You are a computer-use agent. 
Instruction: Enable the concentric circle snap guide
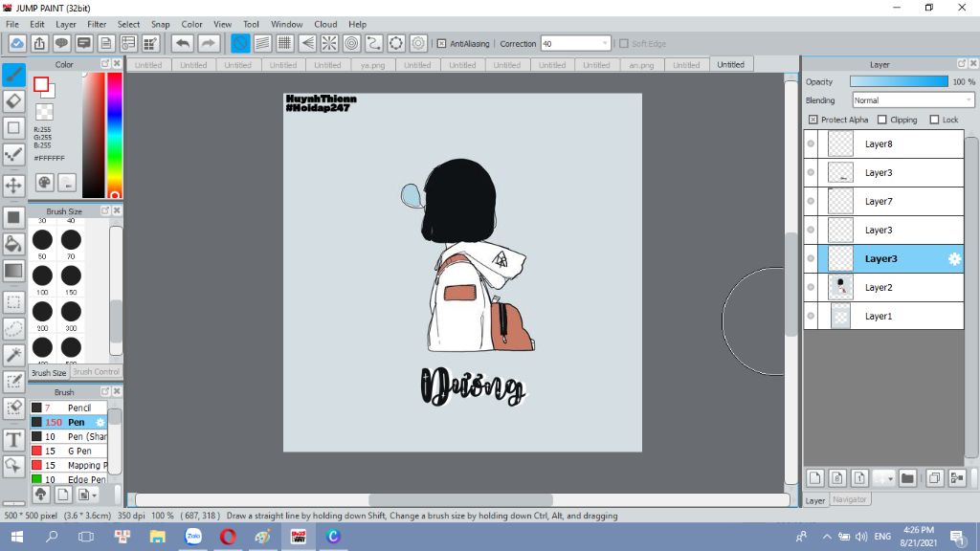pyautogui.click(x=351, y=43)
